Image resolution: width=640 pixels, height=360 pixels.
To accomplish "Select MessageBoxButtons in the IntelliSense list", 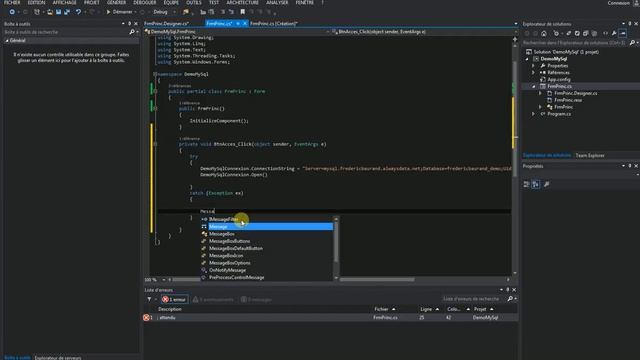I will click(x=229, y=241).
